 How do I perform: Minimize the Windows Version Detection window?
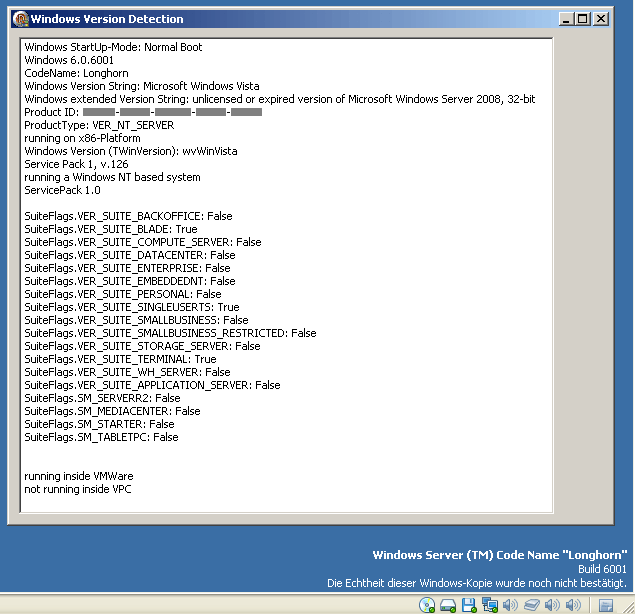point(566,19)
